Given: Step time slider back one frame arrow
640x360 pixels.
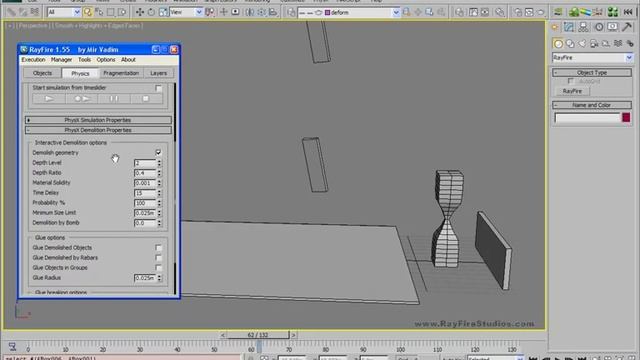Looking at the screenshot, I should point(223,335).
